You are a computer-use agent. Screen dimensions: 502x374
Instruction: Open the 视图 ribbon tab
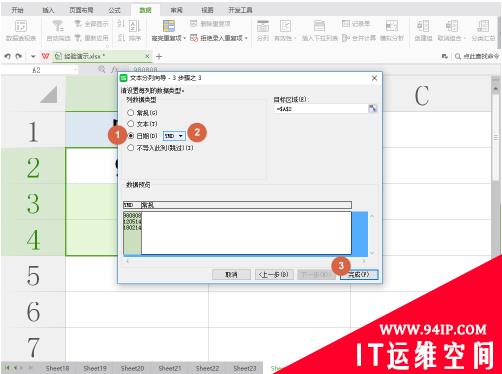[x=207, y=10]
